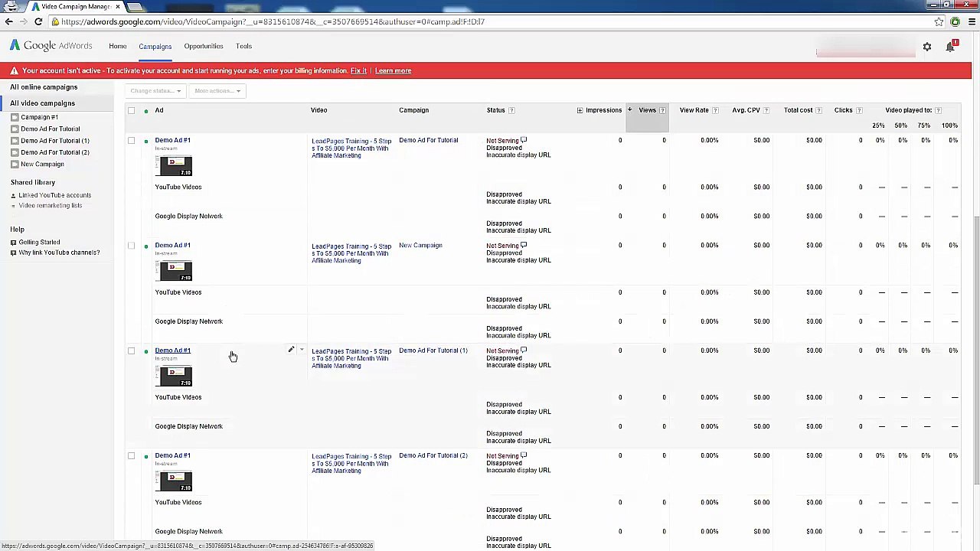Open the Avg. CPV help question mark
Viewport: 980px width, 551px height.
pos(766,110)
